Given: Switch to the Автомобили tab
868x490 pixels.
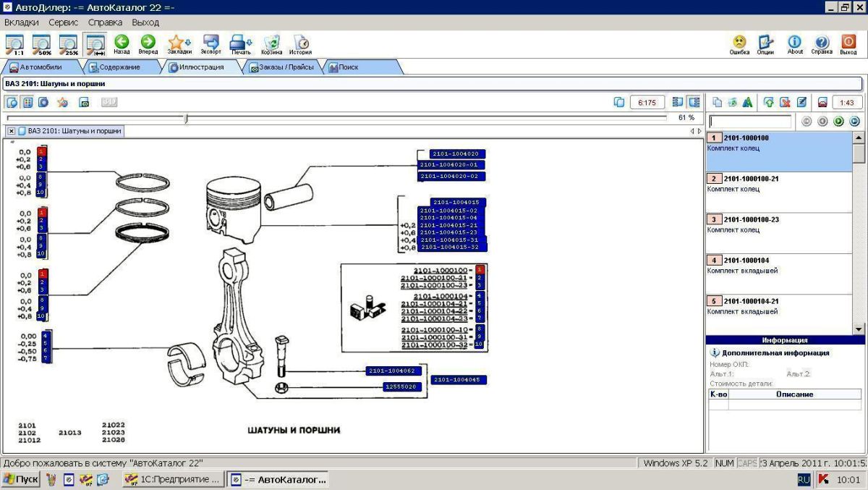Looking at the screenshot, I should pyautogui.click(x=41, y=67).
